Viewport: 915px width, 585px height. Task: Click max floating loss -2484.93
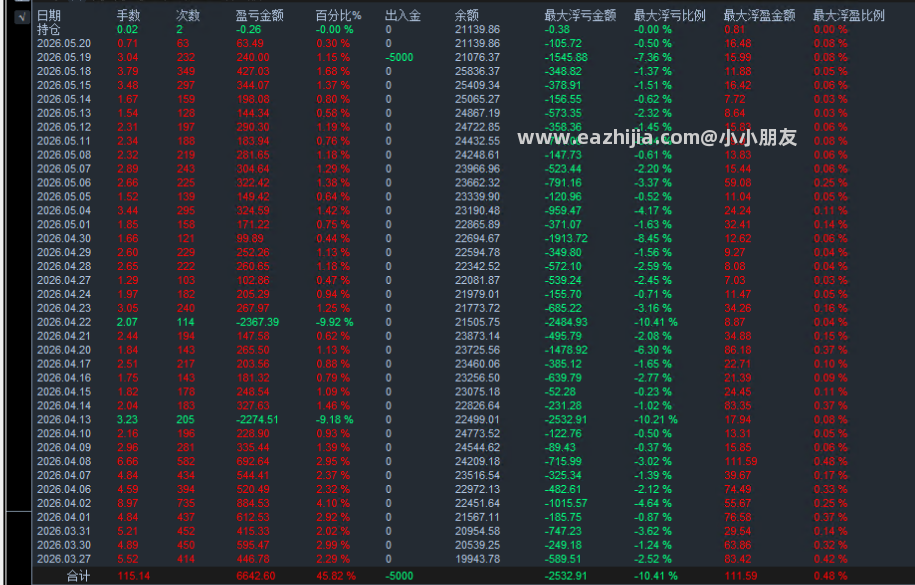(566, 322)
